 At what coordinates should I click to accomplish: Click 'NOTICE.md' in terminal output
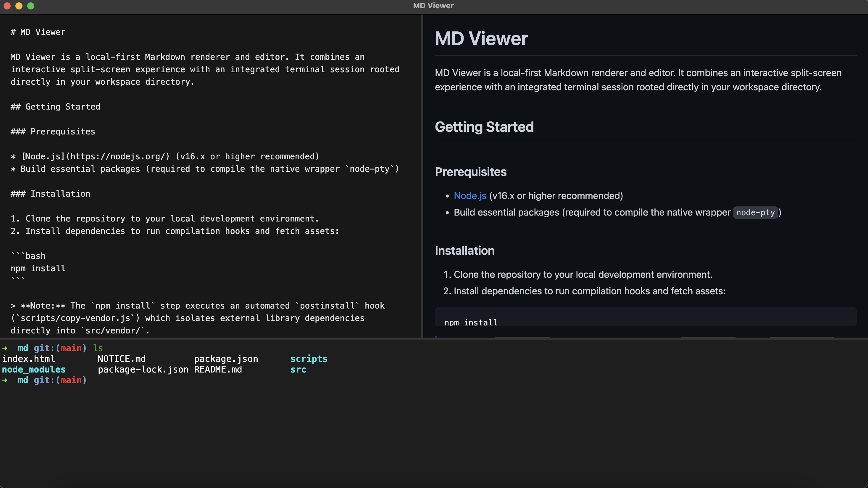point(122,359)
